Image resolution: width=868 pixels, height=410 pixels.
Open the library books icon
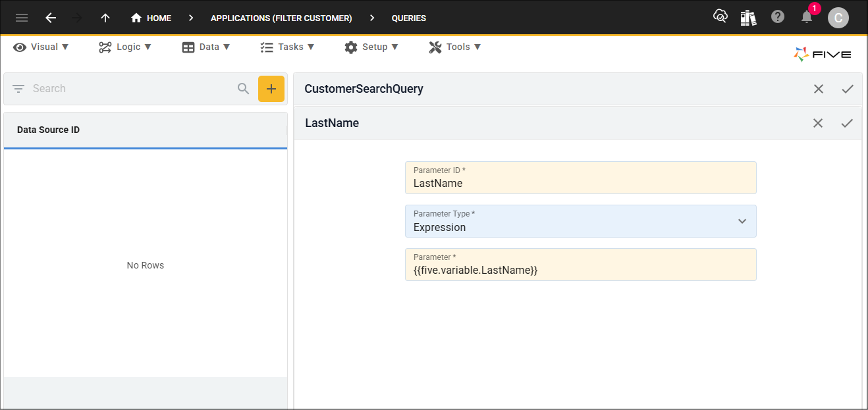click(749, 17)
